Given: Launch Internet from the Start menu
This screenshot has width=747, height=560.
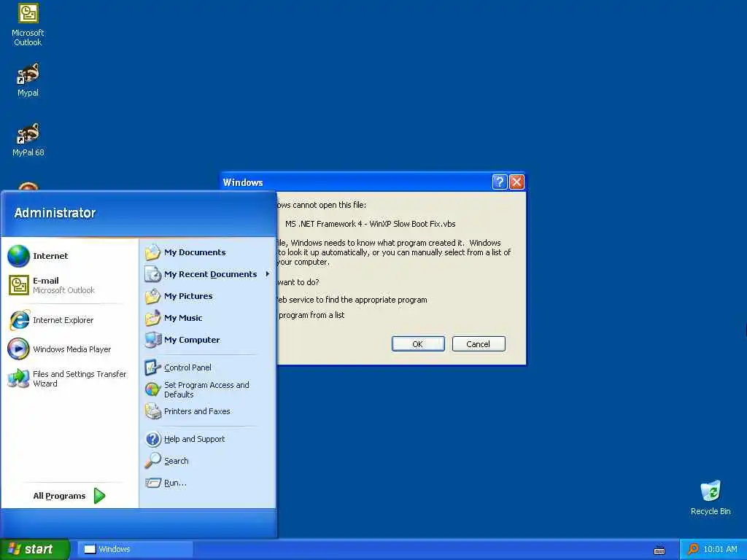Looking at the screenshot, I should (x=70, y=256).
